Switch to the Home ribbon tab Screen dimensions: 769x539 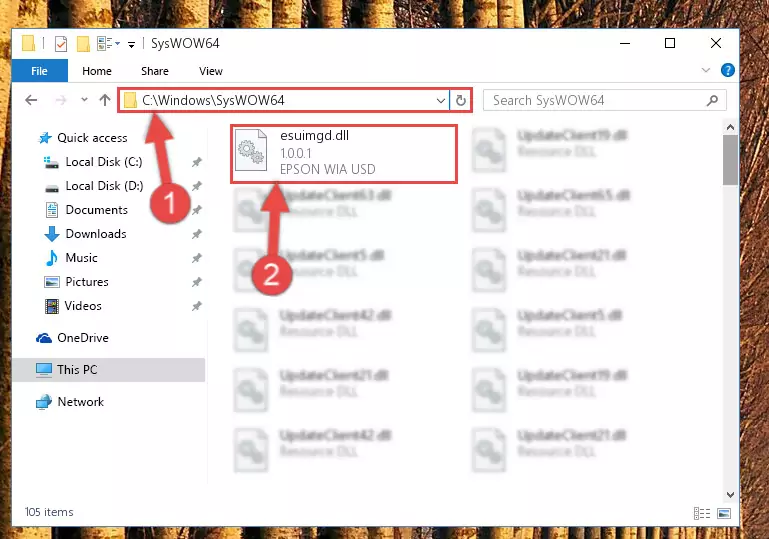(x=97, y=71)
